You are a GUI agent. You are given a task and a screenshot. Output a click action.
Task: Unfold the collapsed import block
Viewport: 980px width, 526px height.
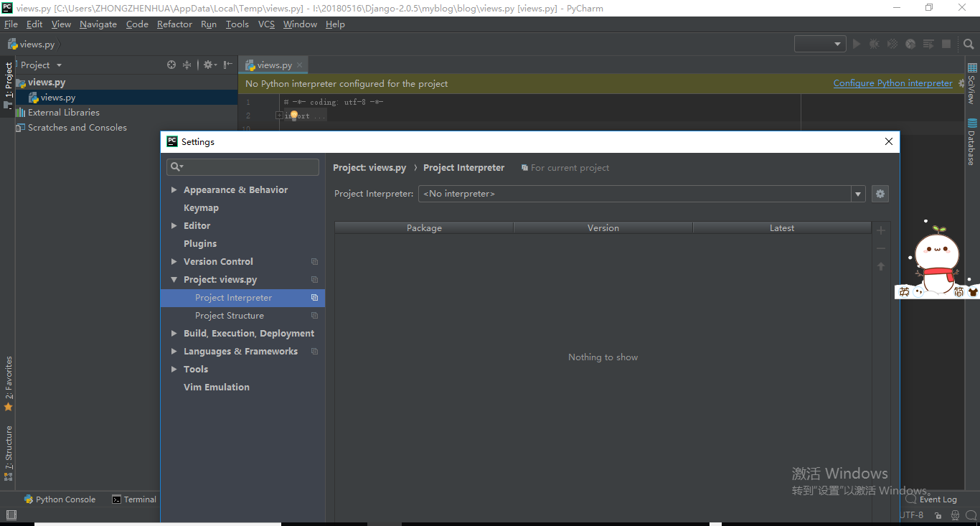pos(279,116)
